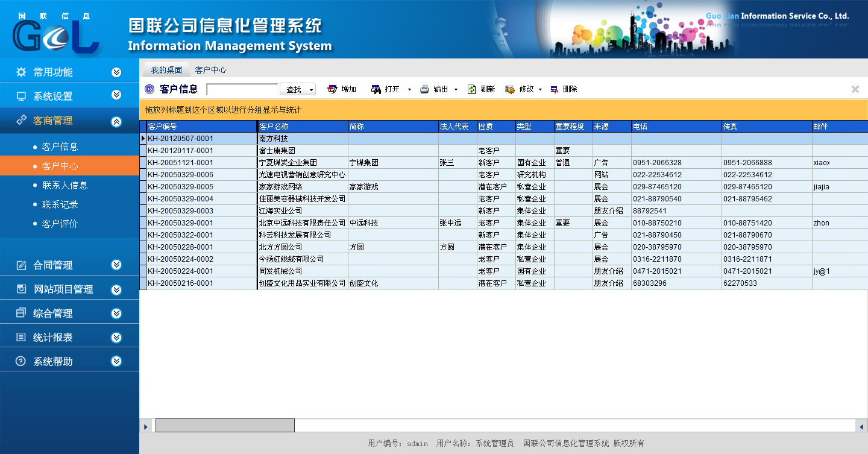Click the 增加 button label
The image size is (868, 454).
[x=349, y=89]
